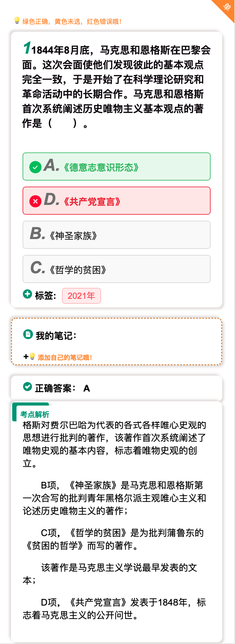Viewport: 235px width, 644px height.
Task: Click the lightbulb icon at top hint
Action: click(17, 20)
